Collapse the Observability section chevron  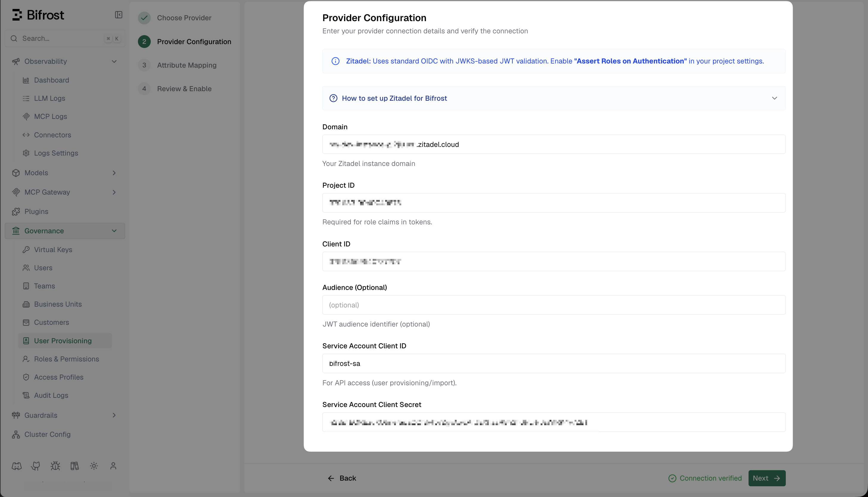click(114, 61)
